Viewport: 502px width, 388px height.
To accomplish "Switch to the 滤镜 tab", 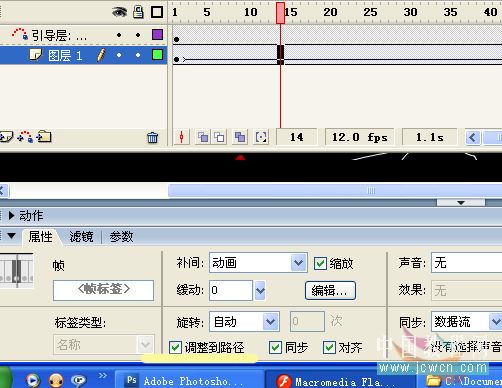I will click(81, 237).
